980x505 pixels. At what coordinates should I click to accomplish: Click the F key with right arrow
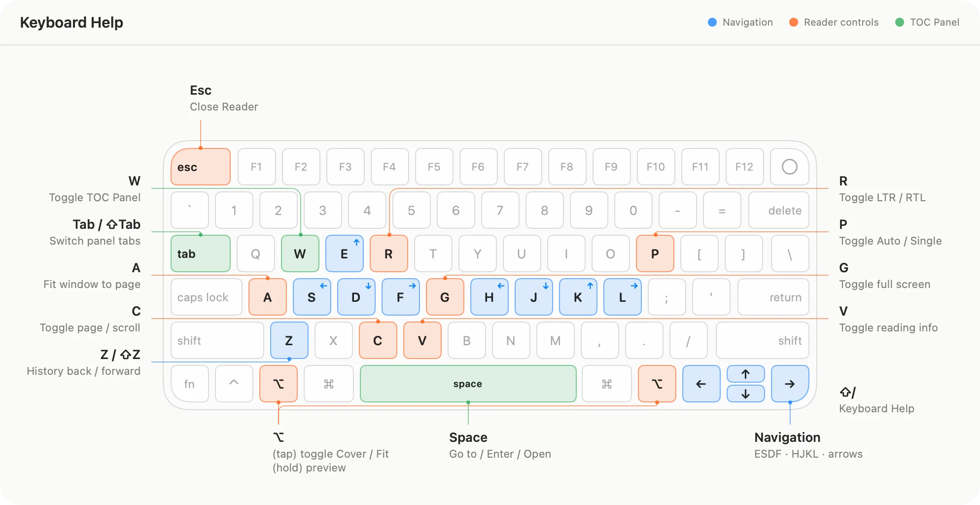tap(401, 297)
